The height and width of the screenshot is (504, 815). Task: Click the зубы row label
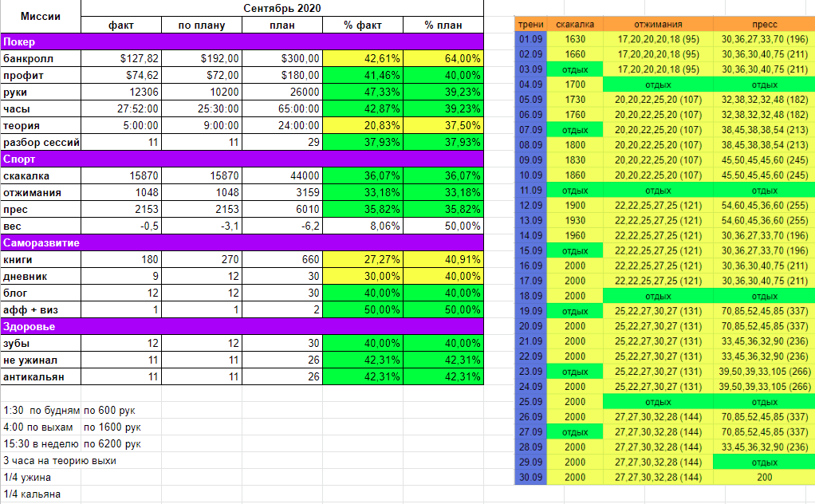click(41, 343)
